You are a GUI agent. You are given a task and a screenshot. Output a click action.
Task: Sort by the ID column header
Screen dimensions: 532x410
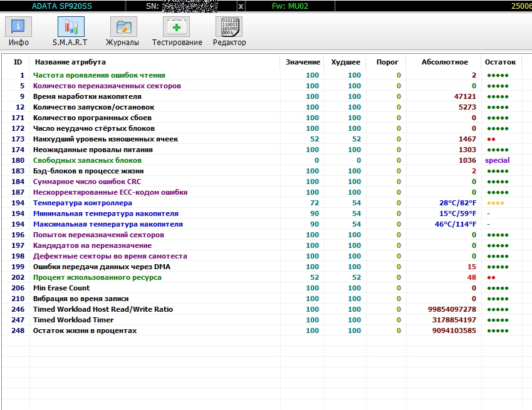(18, 62)
